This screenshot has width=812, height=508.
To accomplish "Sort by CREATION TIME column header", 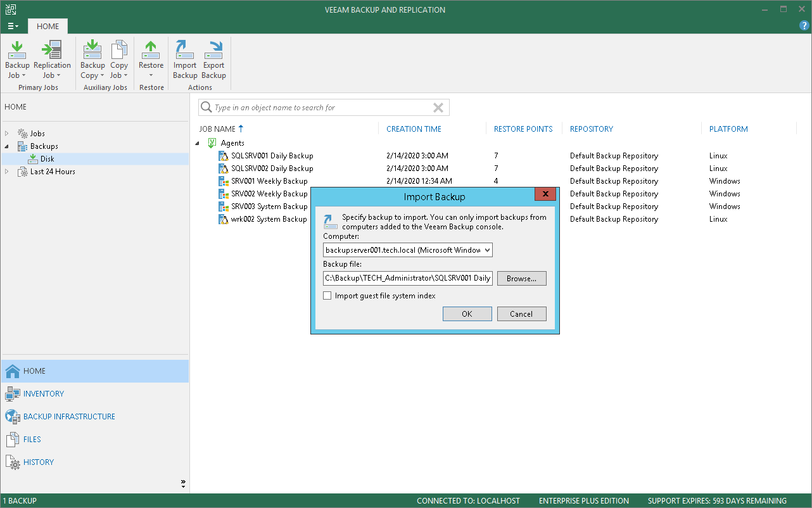I will pos(414,129).
